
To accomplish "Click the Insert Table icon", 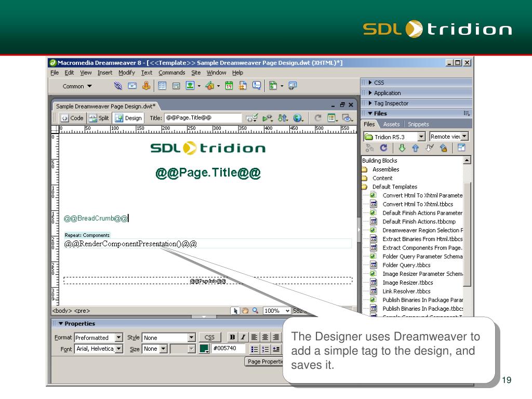I will pyautogui.click(x=162, y=86).
